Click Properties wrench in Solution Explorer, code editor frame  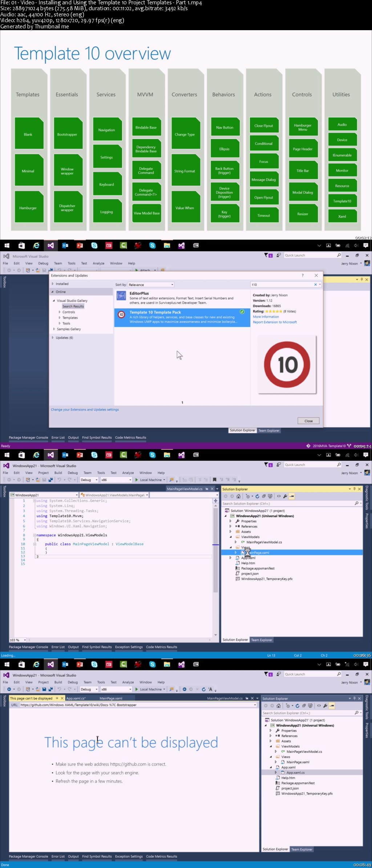click(x=285, y=496)
